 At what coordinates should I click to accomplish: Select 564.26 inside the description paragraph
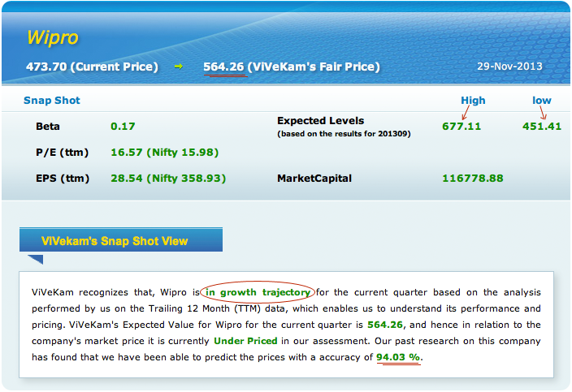coord(385,325)
